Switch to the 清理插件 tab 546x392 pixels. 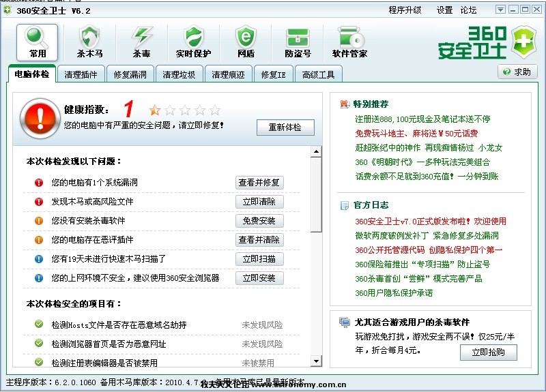(x=81, y=74)
